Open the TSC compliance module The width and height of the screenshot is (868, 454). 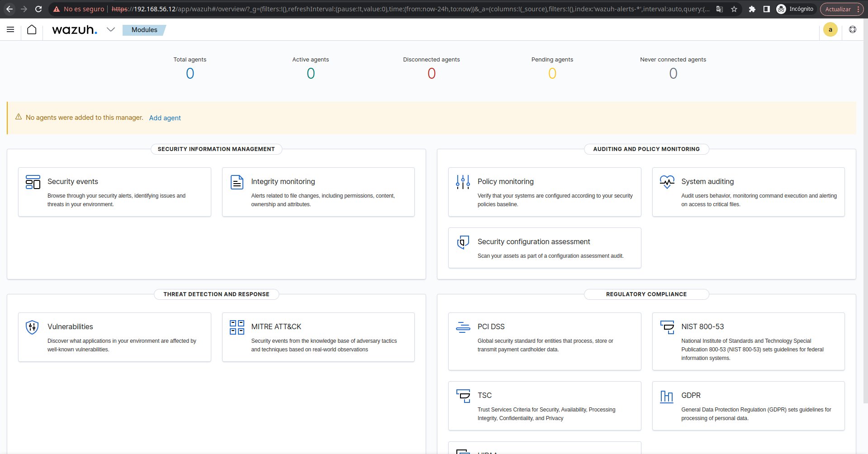tap(484, 395)
